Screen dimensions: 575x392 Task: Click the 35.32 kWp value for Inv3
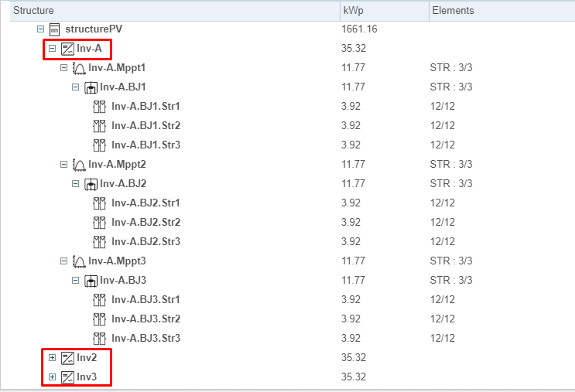[x=354, y=377]
